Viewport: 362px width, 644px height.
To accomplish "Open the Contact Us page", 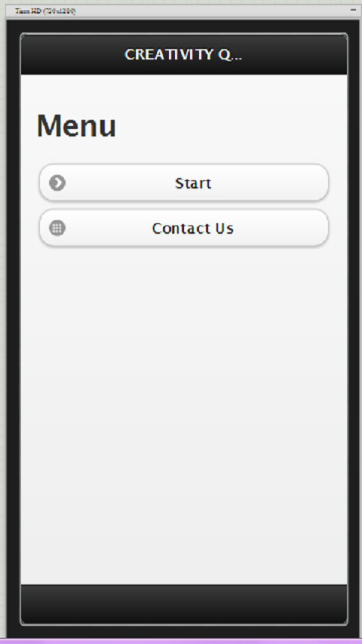I will point(184,228).
